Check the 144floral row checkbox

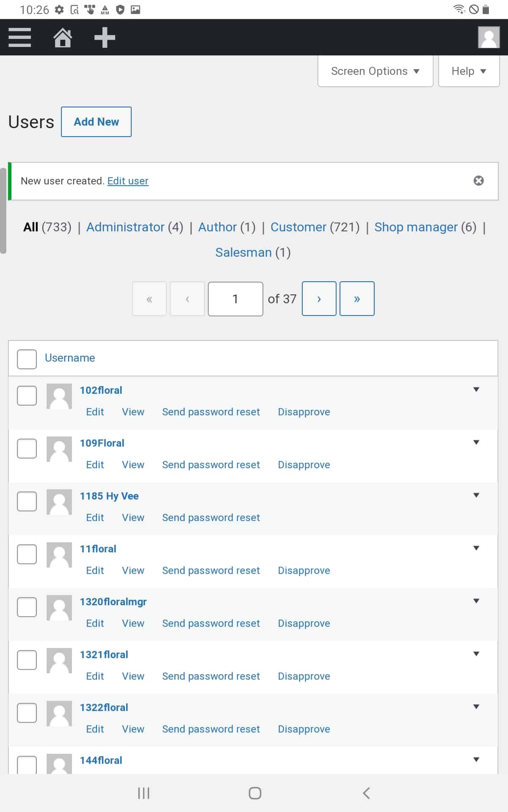pyautogui.click(x=27, y=765)
